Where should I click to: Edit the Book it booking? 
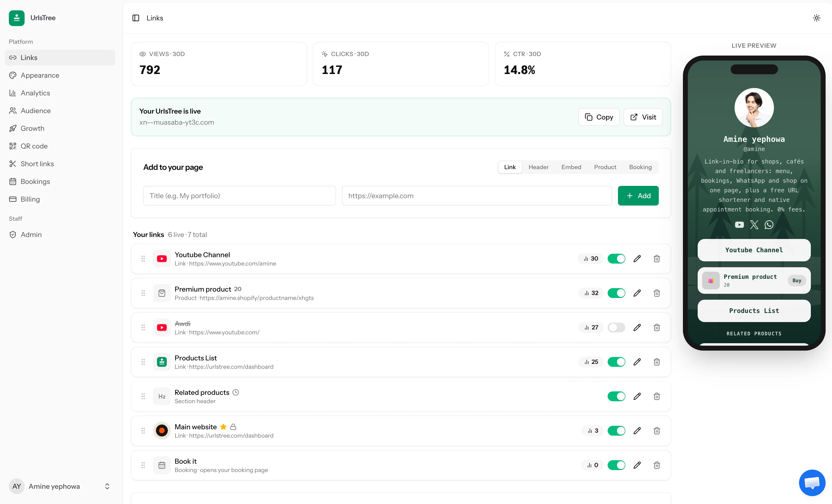point(637,465)
